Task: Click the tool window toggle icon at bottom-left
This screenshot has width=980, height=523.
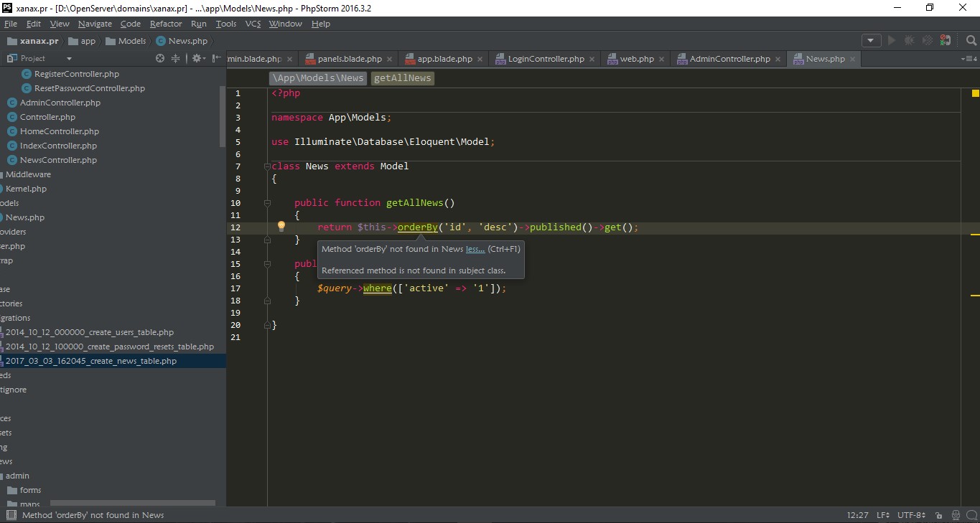Action: click(11, 515)
